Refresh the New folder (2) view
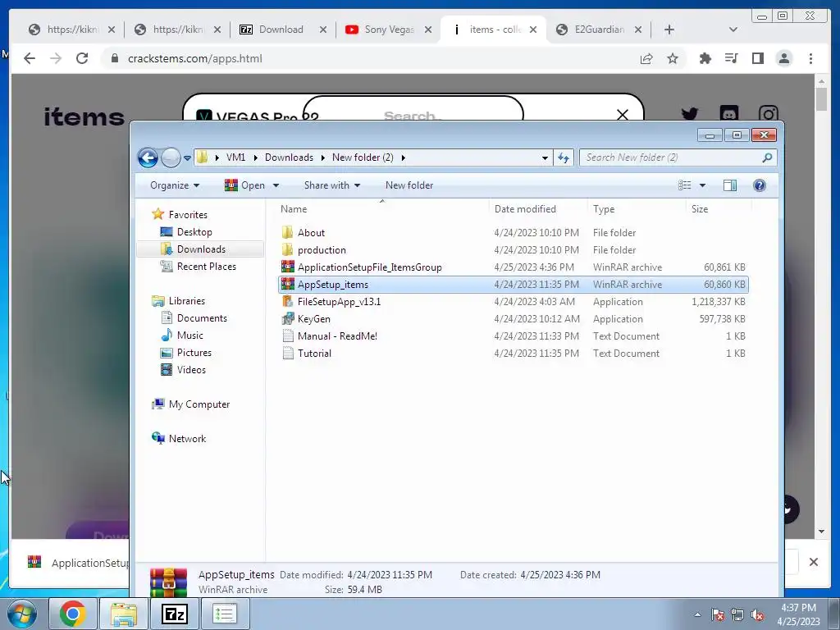Image resolution: width=840 pixels, height=630 pixels. click(564, 157)
